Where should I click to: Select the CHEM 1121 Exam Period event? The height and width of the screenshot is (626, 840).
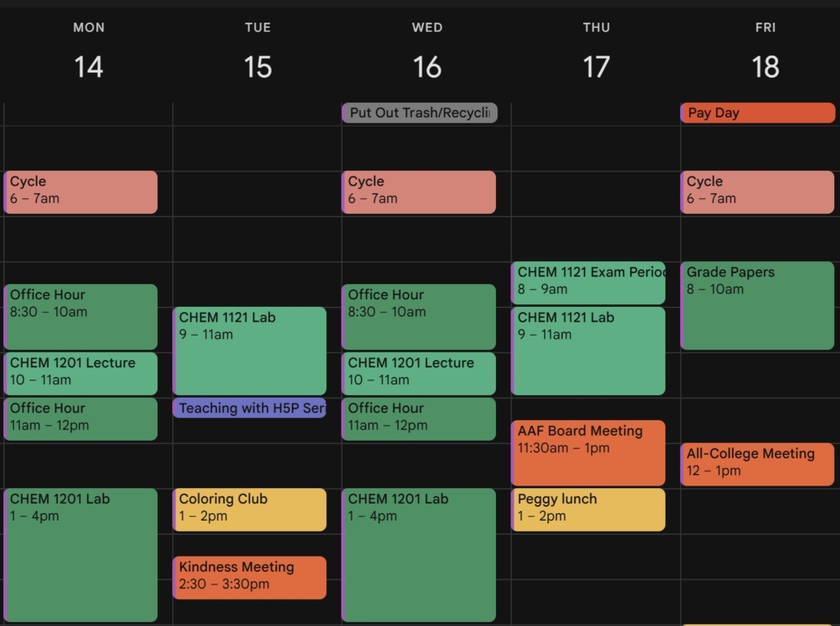pos(587,282)
